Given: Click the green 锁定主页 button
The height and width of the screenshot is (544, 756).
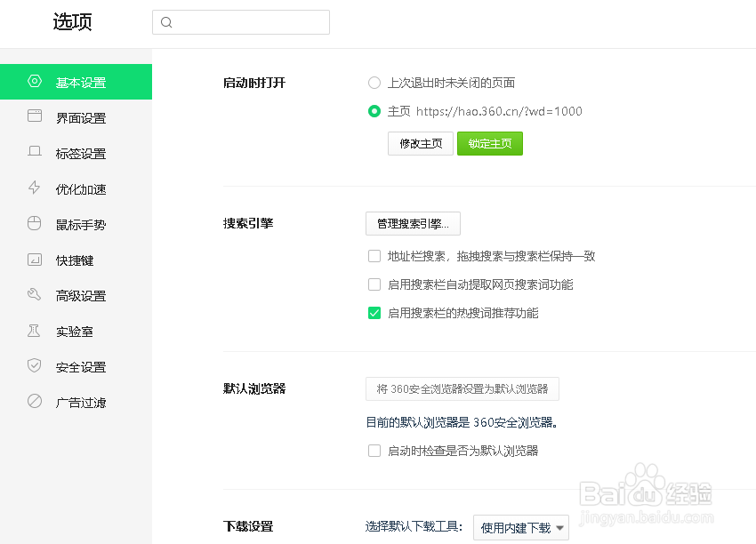Looking at the screenshot, I should (490, 144).
